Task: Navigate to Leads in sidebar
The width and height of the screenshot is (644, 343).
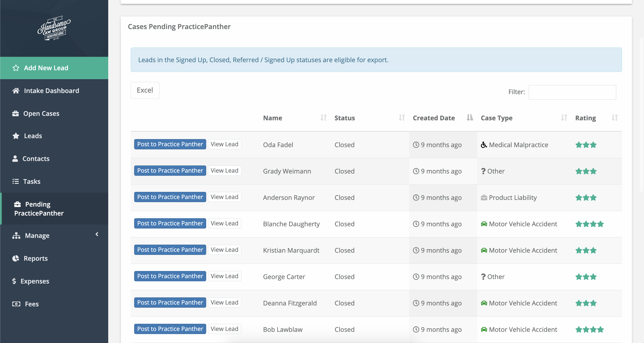Action: pyautogui.click(x=54, y=136)
